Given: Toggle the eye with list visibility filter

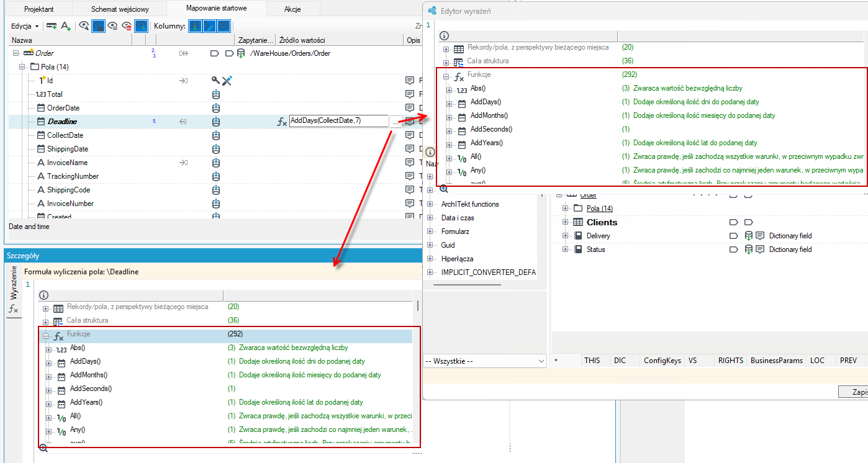Looking at the screenshot, I should click(x=113, y=26).
